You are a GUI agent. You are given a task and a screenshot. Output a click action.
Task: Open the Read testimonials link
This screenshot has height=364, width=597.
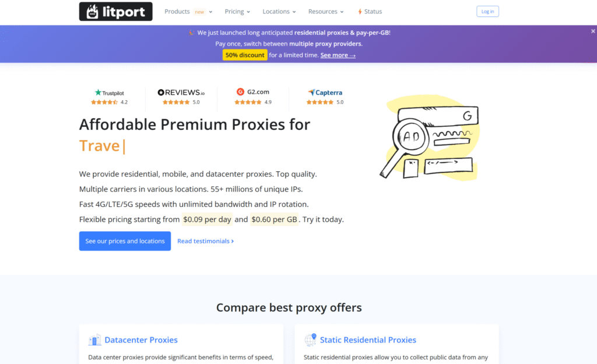pyautogui.click(x=205, y=241)
